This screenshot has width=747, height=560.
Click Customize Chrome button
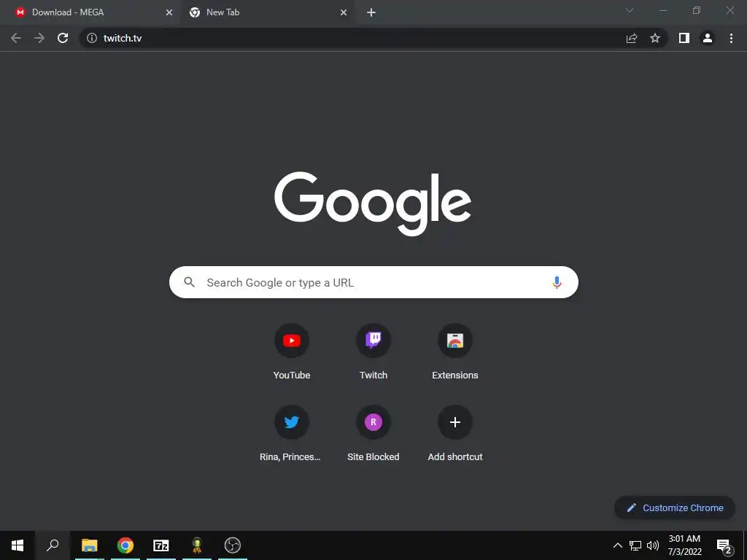coord(675,507)
